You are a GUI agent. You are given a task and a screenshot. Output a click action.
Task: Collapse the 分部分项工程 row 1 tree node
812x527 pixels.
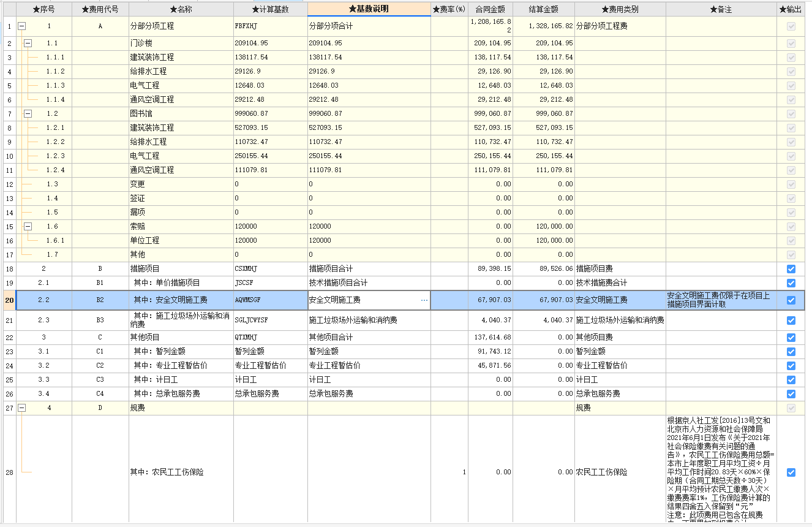coord(22,26)
